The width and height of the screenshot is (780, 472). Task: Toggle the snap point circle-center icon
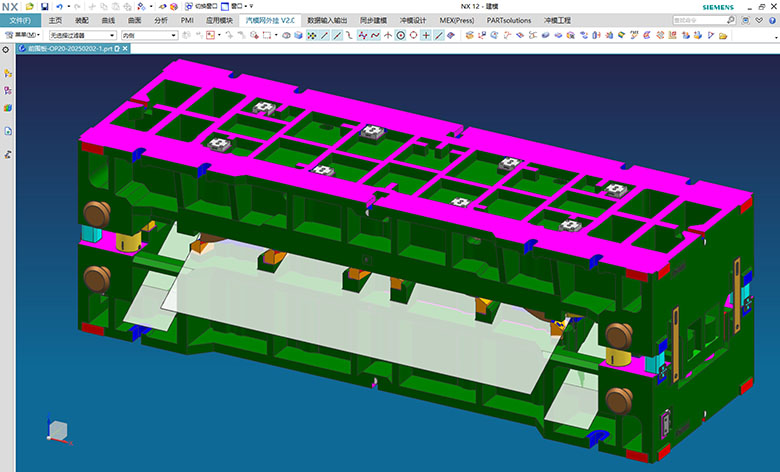click(x=401, y=35)
